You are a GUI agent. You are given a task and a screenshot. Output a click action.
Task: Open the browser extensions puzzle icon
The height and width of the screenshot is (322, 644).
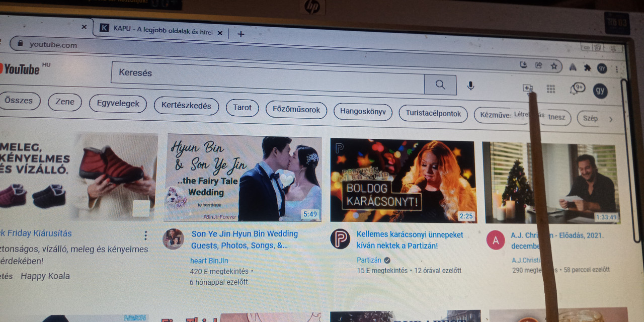pyautogui.click(x=587, y=67)
